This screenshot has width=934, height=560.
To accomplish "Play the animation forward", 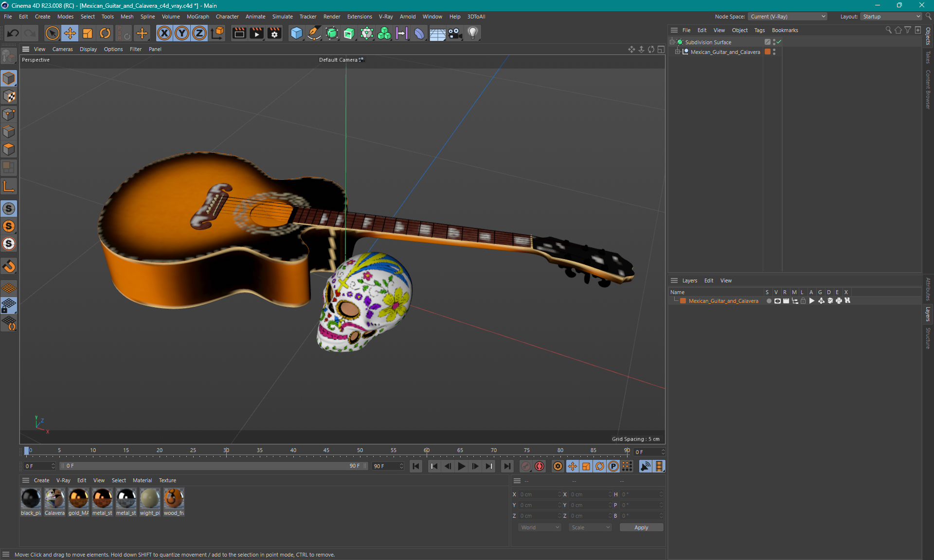I will pyautogui.click(x=461, y=466).
